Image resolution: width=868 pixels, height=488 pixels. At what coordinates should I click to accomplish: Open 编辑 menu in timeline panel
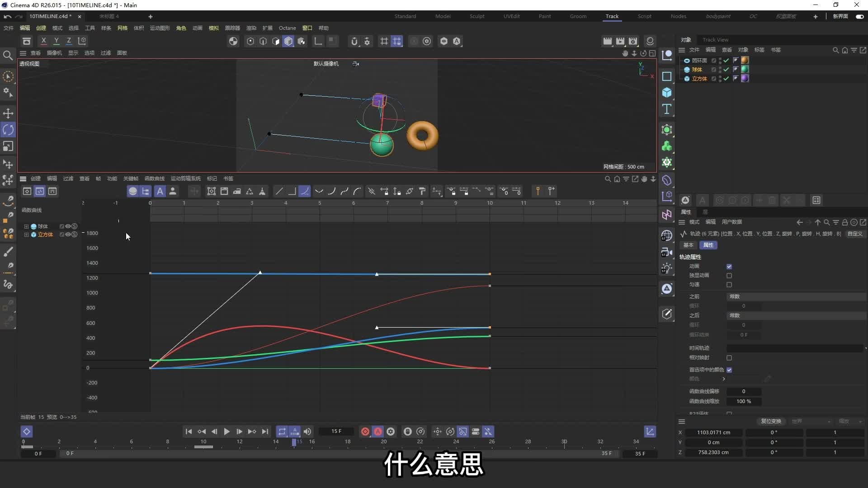pos(51,178)
